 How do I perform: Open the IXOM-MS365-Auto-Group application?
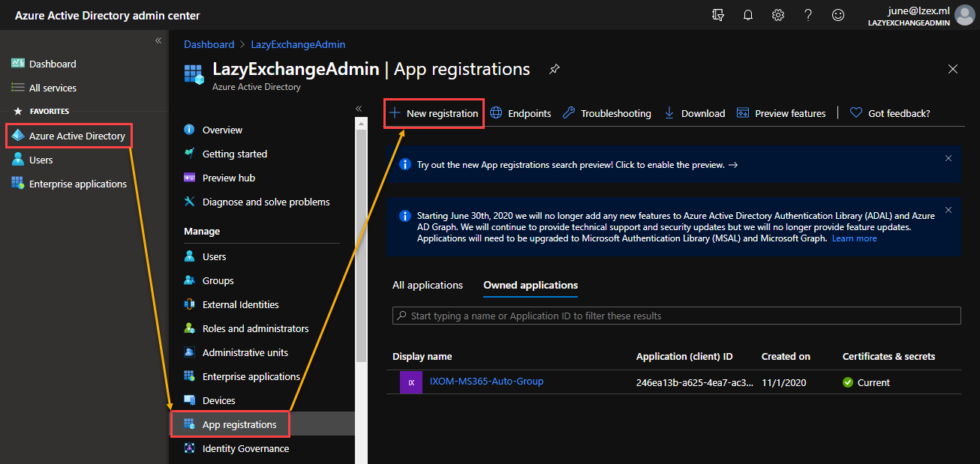click(x=486, y=381)
